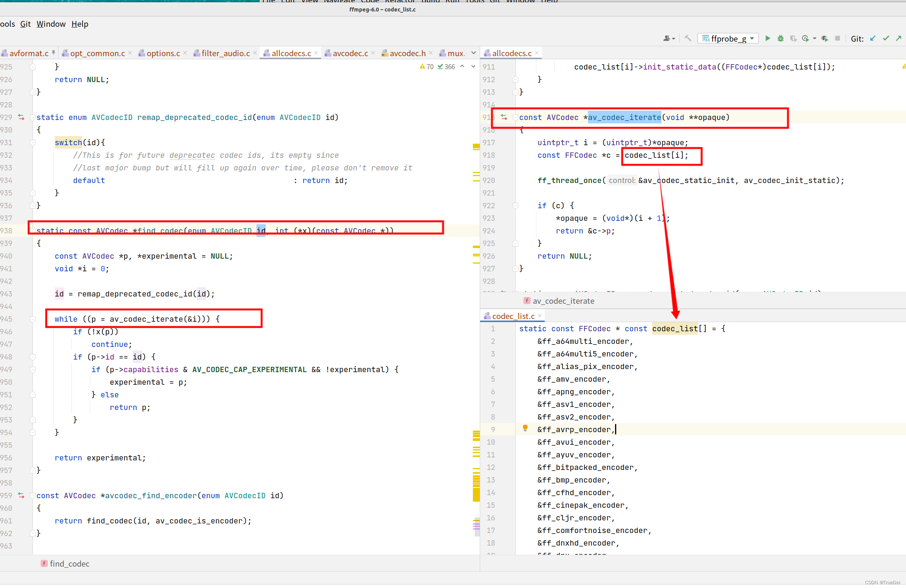Collapse the if (c) block at line 922

[515, 206]
